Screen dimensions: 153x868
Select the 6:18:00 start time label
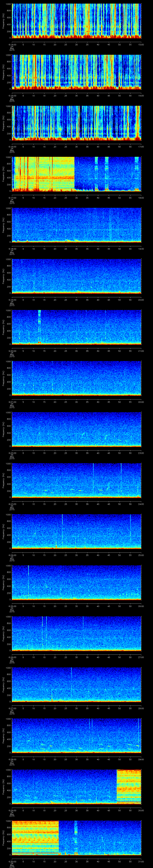pyautogui.click(x=12, y=248)
